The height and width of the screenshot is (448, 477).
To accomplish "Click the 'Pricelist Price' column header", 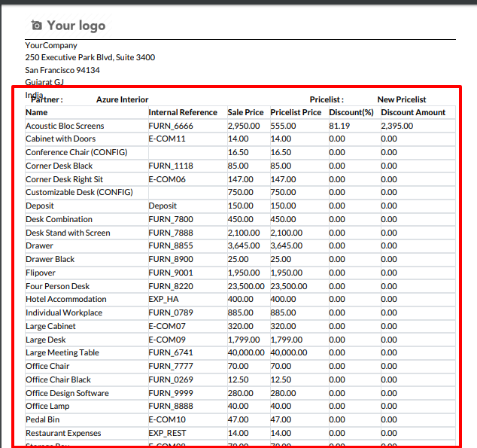I will pos(296,112).
